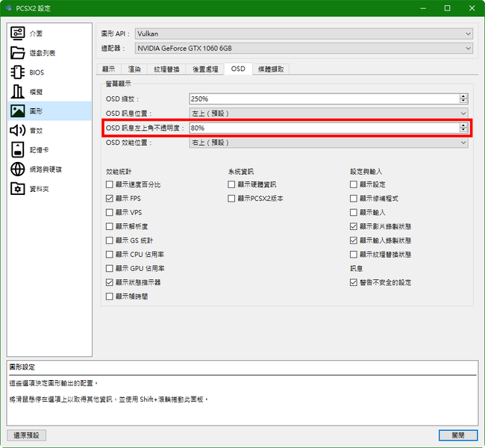This screenshot has height=448, width=485.
Task: Select the 遊戲列表 folder icon
Action: 17,52
